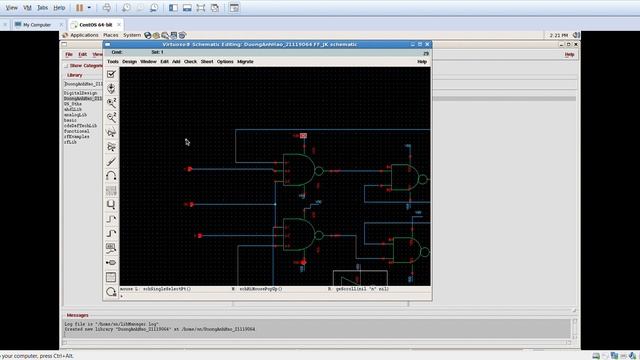The height and width of the screenshot is (360, 640).
Task: Open the Tools menu in Virtuoso
Action: (113, 62)
